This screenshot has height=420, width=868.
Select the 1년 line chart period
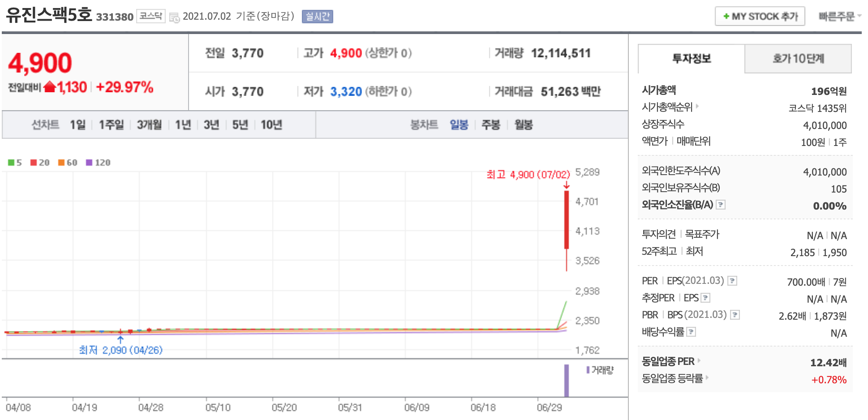(x=183, y=124)
